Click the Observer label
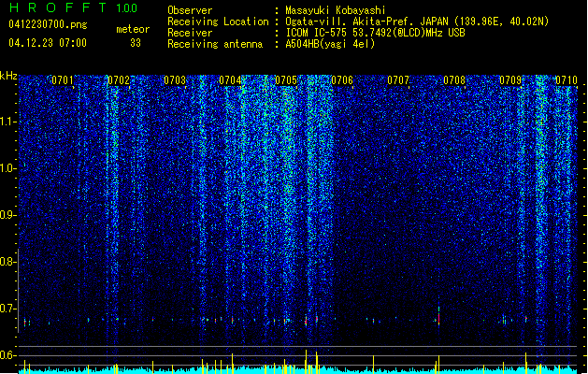 coord(190,10)
